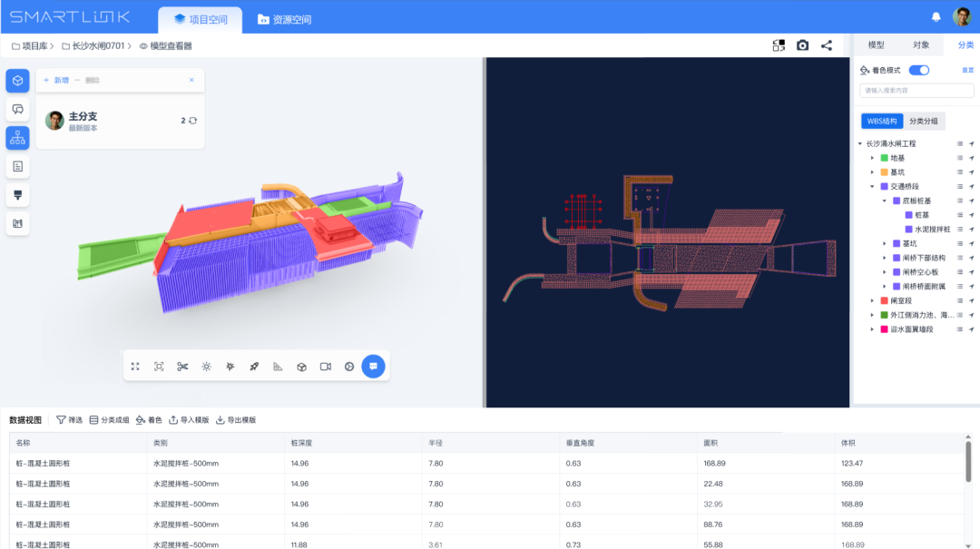Expand the 迎水面翼墙段 node
This screenshot has width=980, height=549.
[x=873, y=329]
